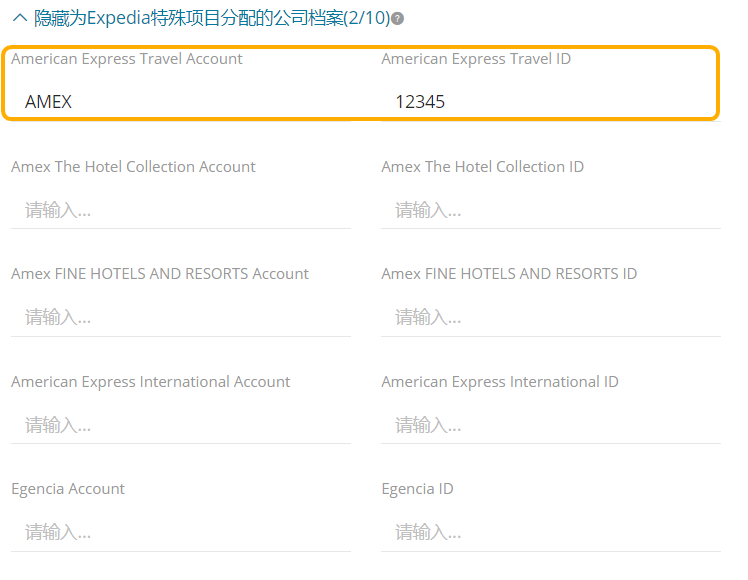Click the Egencia ID label
The height and width of the screenshot is (580, 748).
(x=417, y=489)
